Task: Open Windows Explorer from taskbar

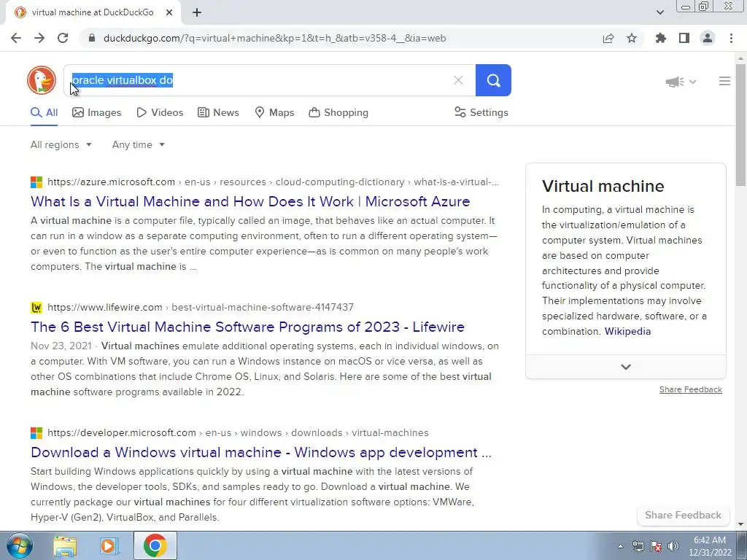Action: [65, 545]
